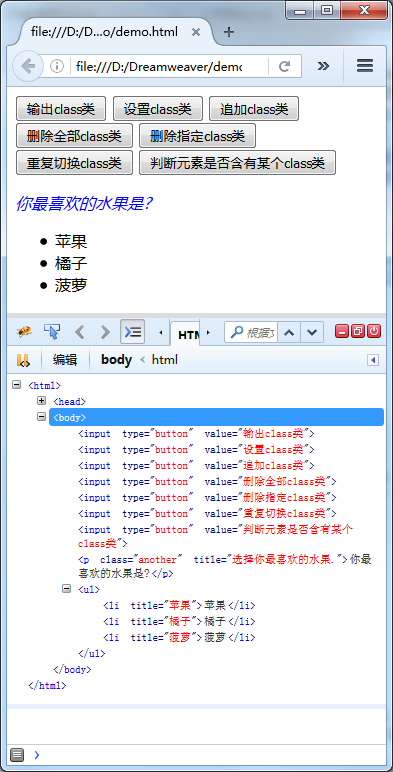Click the 删除全部class类 button
This screenshot has height=772, width=393.
74,135
